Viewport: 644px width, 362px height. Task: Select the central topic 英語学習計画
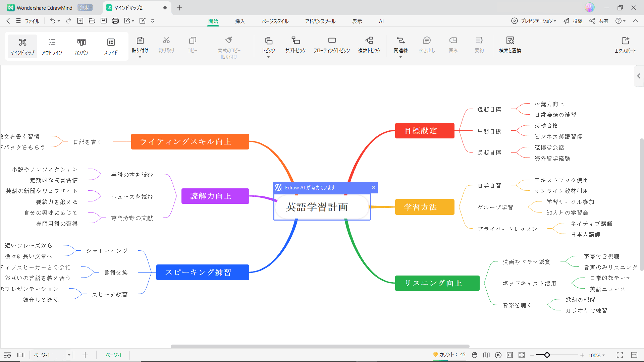(x=322, y=207)
